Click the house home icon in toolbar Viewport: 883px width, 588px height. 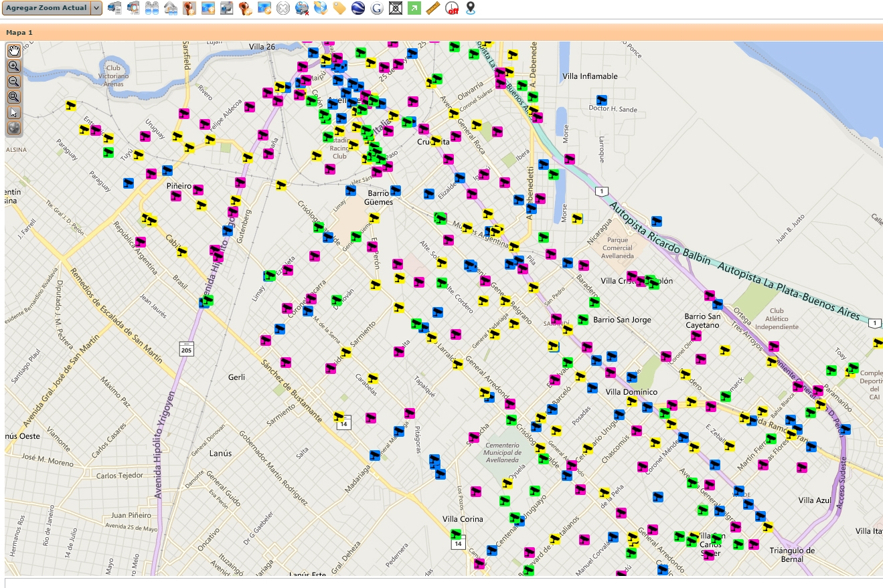pos(171,8)
